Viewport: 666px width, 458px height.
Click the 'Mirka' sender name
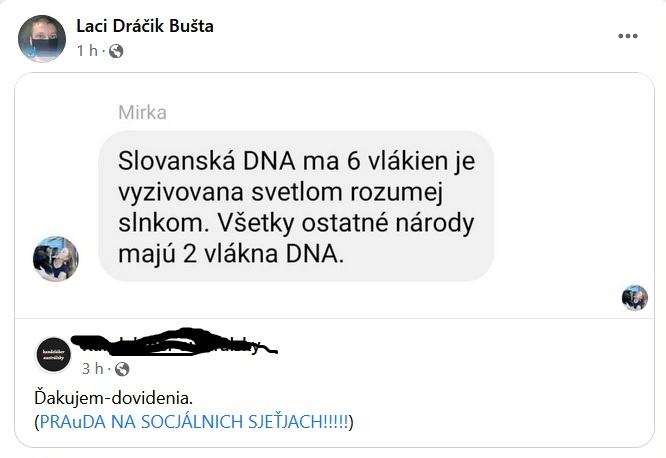[x=142, y=111]
